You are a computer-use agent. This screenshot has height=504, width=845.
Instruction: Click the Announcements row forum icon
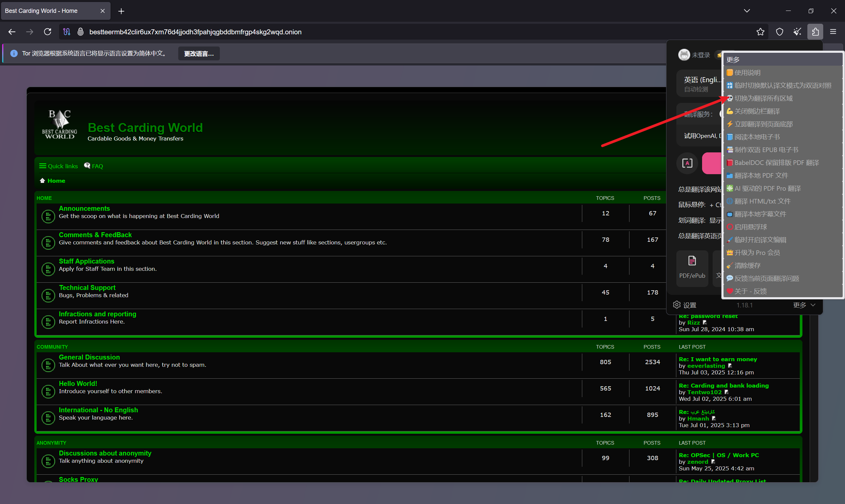48,216
